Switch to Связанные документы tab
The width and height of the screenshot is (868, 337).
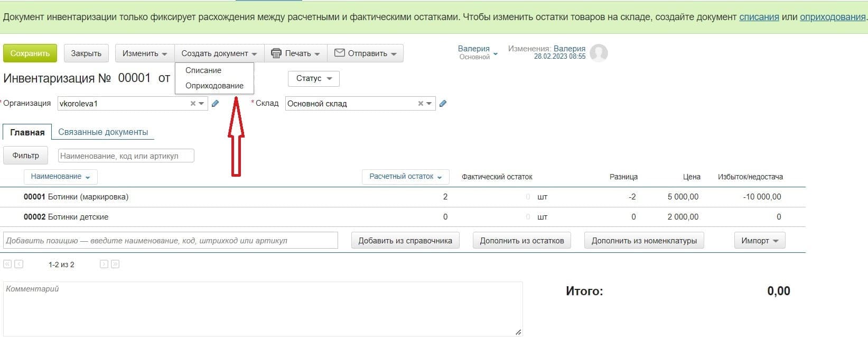click(x=103, y=132)
